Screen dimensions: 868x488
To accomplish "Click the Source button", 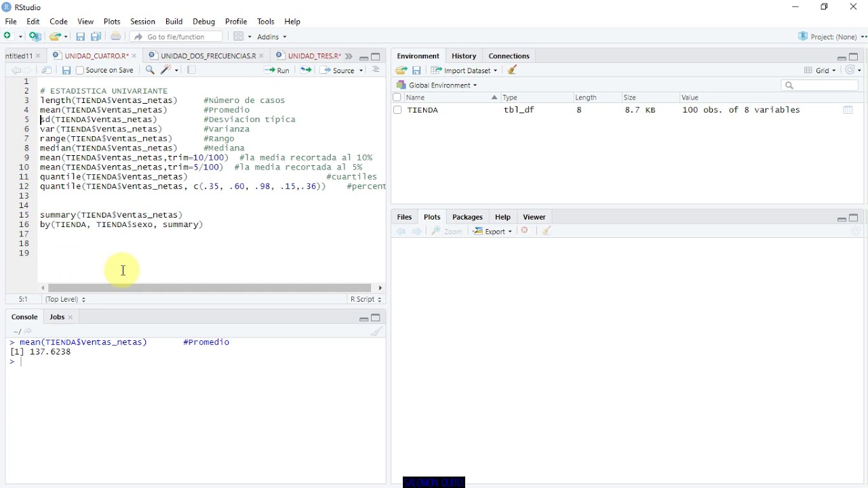I will (339, 70).
